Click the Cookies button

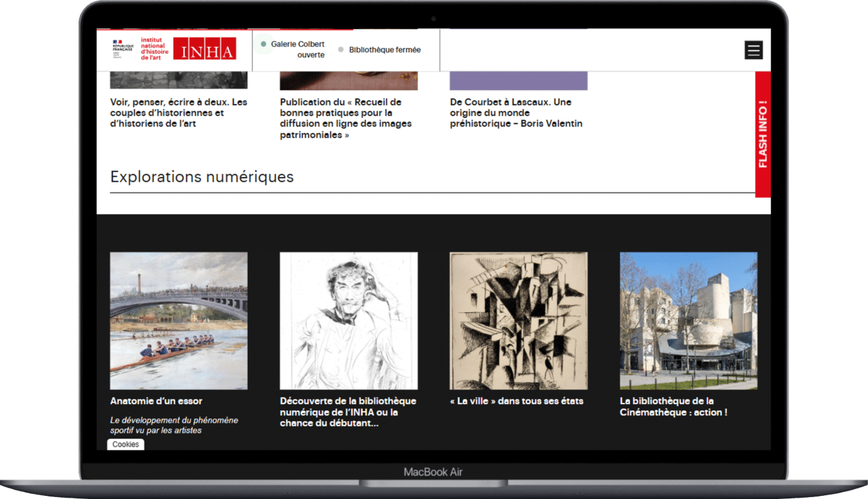pos(126,444)
